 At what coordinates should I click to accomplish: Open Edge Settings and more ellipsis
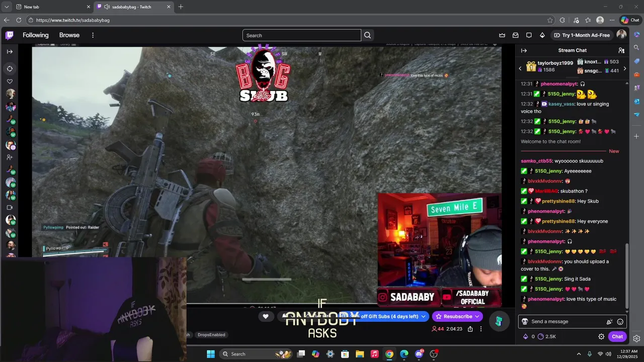tap(612, 20)
